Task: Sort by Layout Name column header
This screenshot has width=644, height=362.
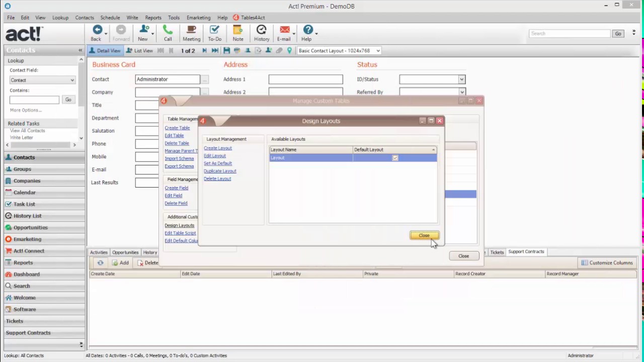Action: click(x=311, y=150)
